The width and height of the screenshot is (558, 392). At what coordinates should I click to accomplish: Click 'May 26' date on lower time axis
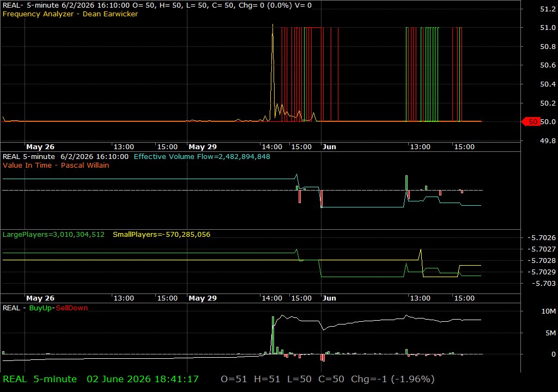40,298
